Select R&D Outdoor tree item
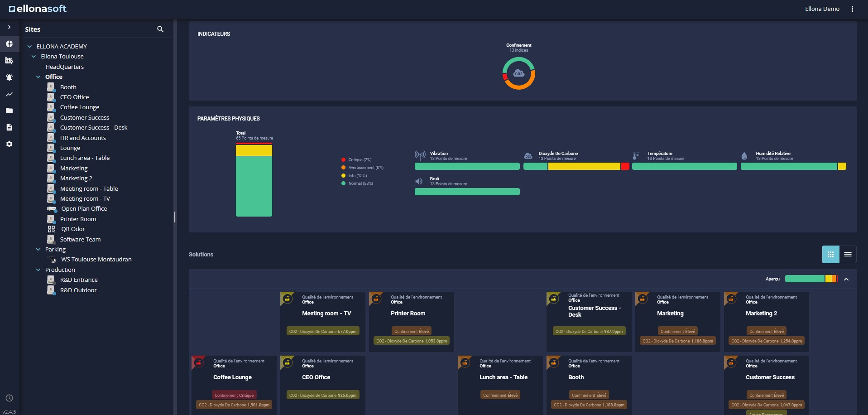 (x=78, y=290)
